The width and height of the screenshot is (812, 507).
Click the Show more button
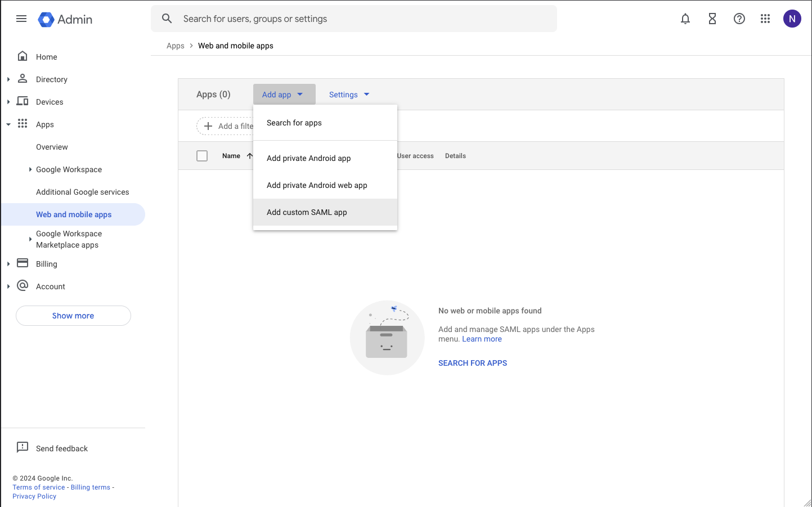pyautogui.click(x=73, y=316)
